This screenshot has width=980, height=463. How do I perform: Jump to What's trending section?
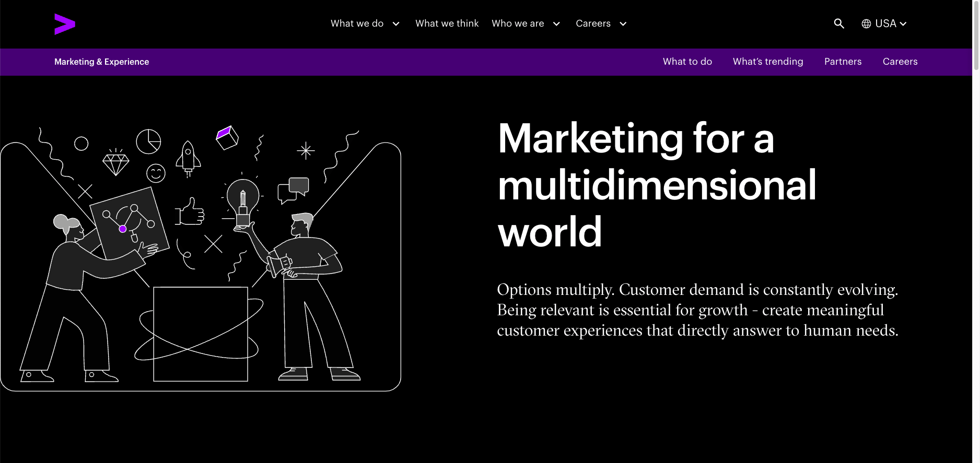(x=767, y=62)
